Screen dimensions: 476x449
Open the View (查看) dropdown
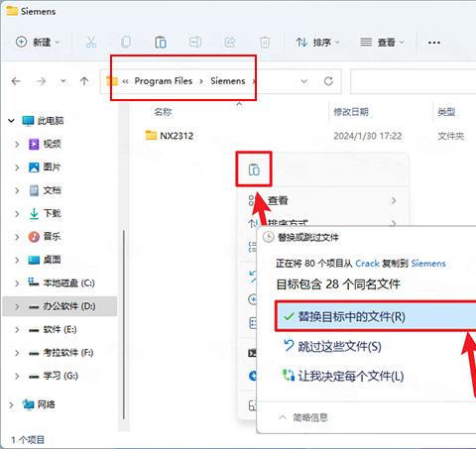point(382,43)
